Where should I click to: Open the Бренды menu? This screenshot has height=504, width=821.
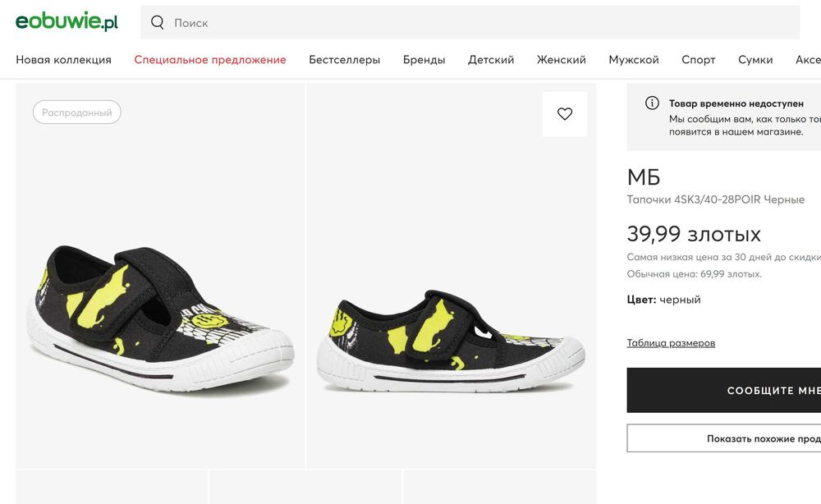(424, 60)
